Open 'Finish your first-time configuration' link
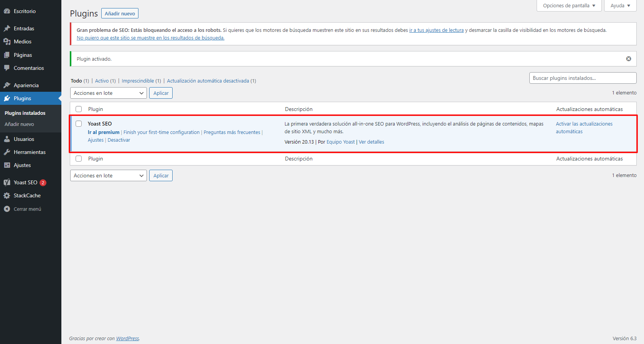Screen dimensions: 644x344 tap(161, 132)
